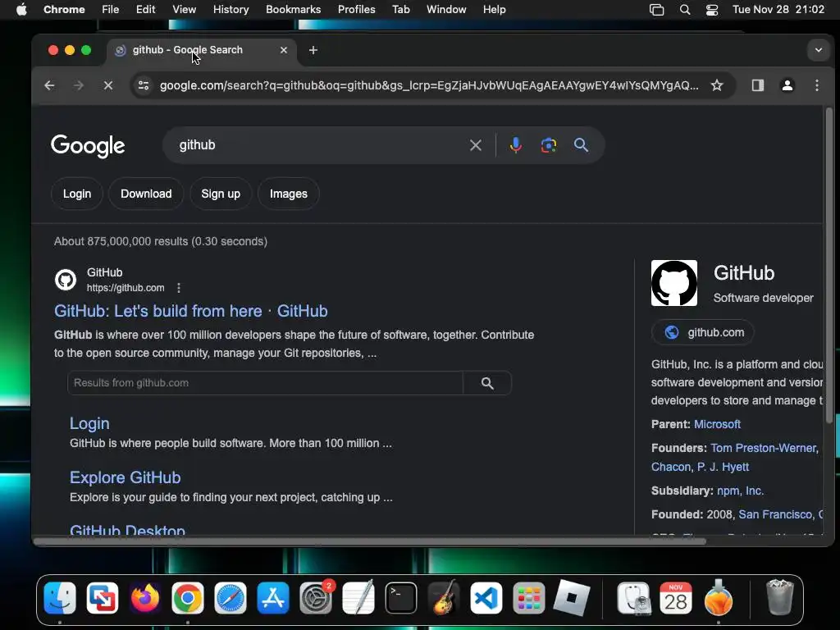
Task: Click the address bar URL
Action: click(x=428, y=85)
